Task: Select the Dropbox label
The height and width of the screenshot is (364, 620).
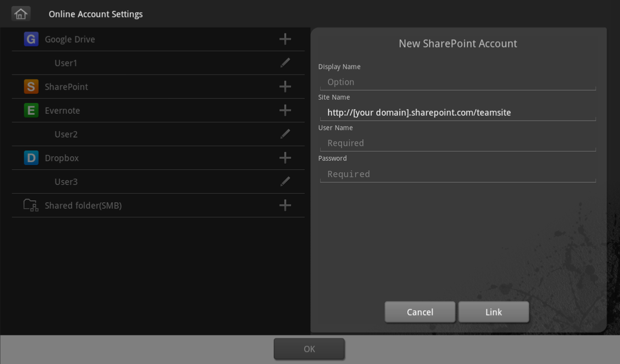Action: pos(62,158)
